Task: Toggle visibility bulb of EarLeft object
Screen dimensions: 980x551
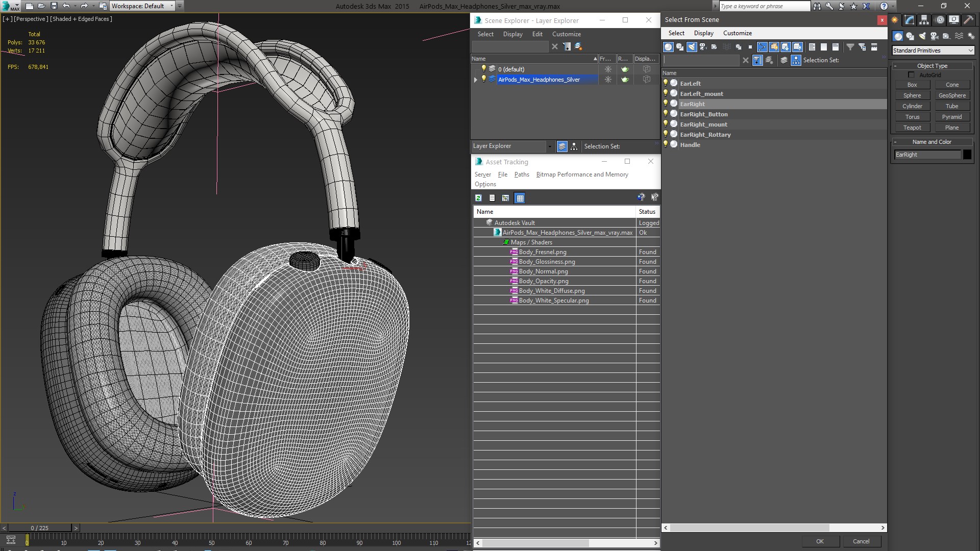Action: [666, 83]
